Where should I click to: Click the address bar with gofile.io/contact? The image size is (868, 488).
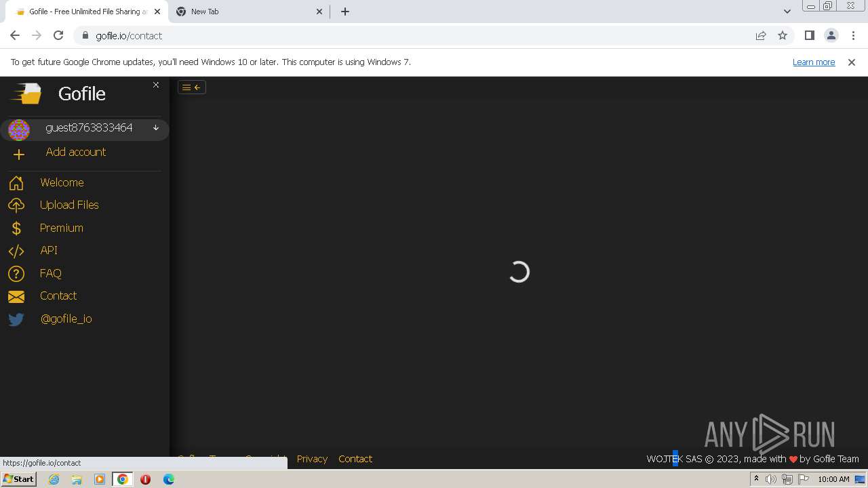434,35
